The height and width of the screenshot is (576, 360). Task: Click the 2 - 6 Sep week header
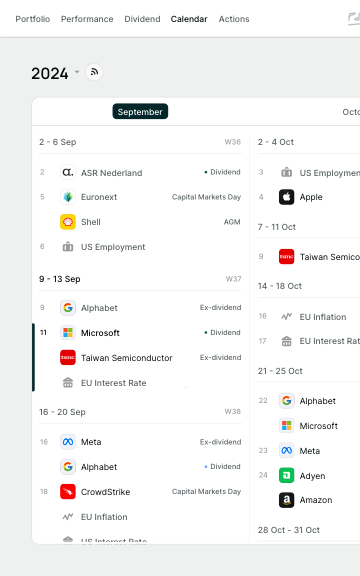pos(58,142)
